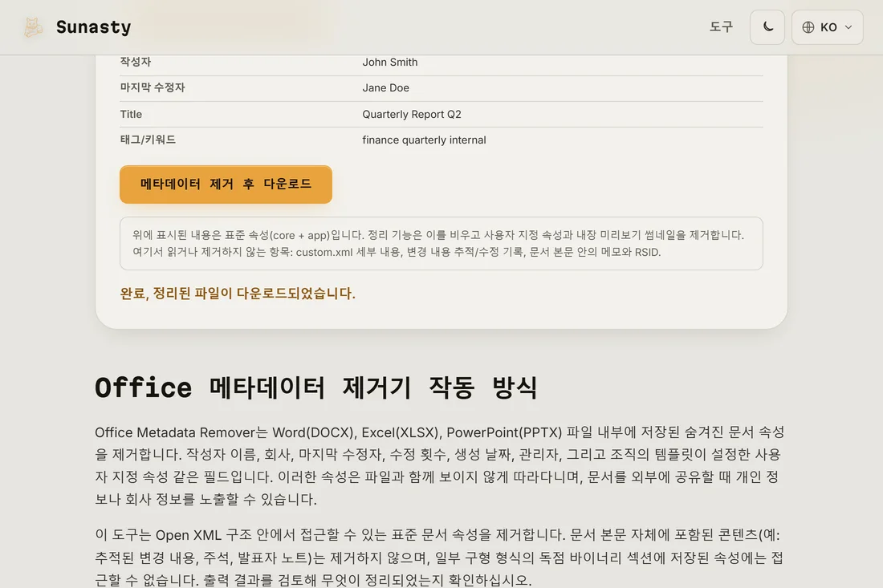Select the 마지막 수정자 label
This screenshot has height=588, width=883.
click(x=152, y=87)
